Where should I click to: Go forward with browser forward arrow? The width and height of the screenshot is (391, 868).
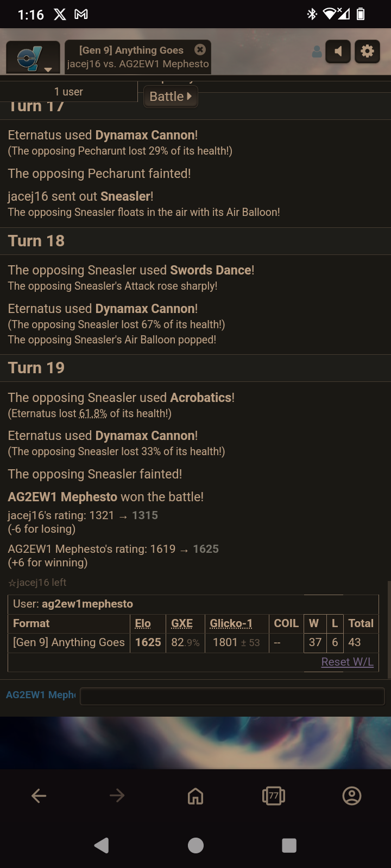tap(117, 796)
